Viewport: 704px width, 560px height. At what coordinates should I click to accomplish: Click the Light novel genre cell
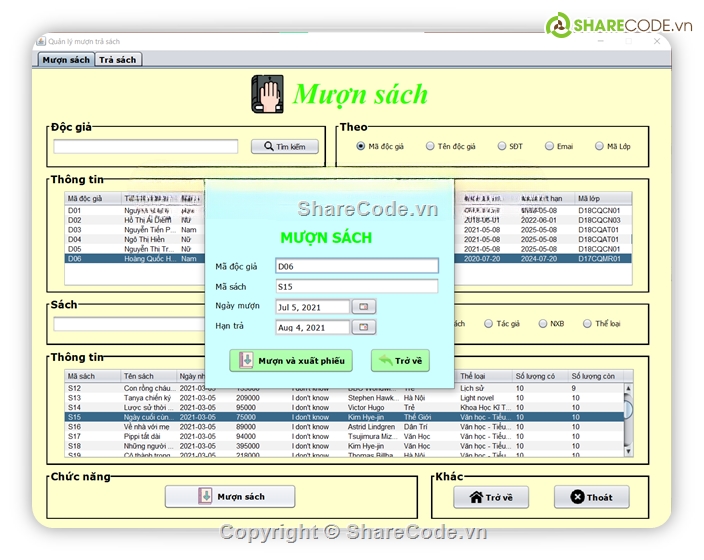click(485, 398)
